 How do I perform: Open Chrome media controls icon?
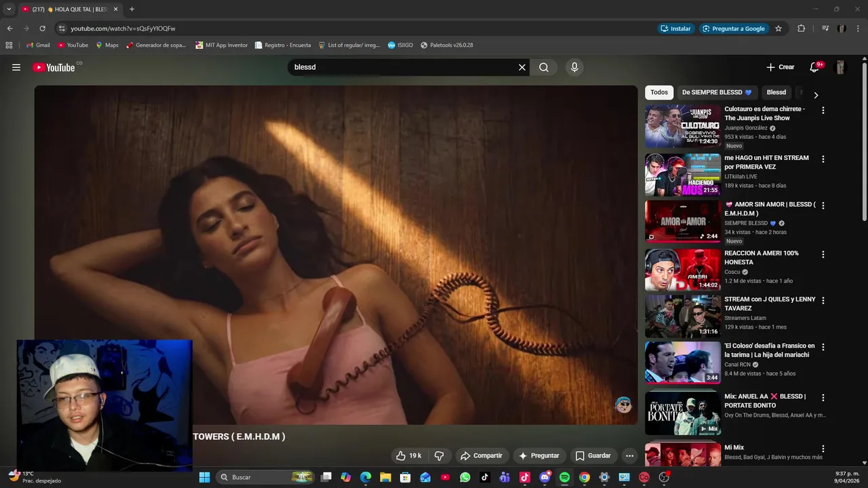coord(825,28)
